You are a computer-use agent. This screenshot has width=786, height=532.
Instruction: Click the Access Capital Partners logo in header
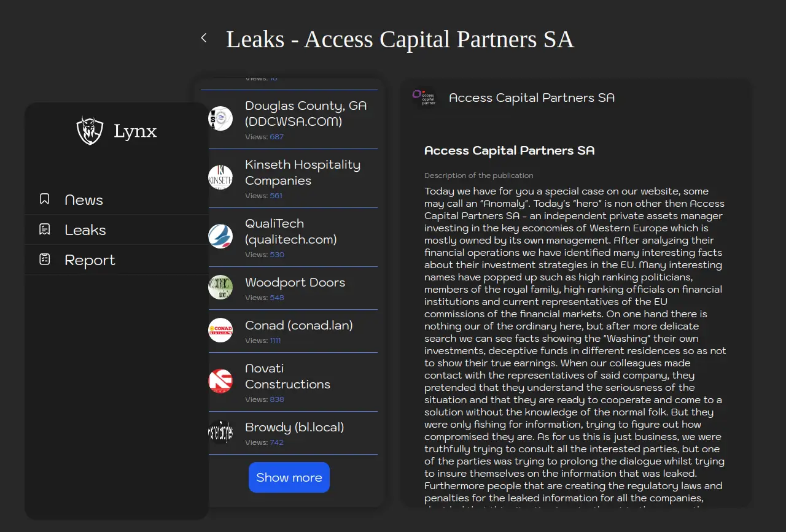[x=424, y=97]
